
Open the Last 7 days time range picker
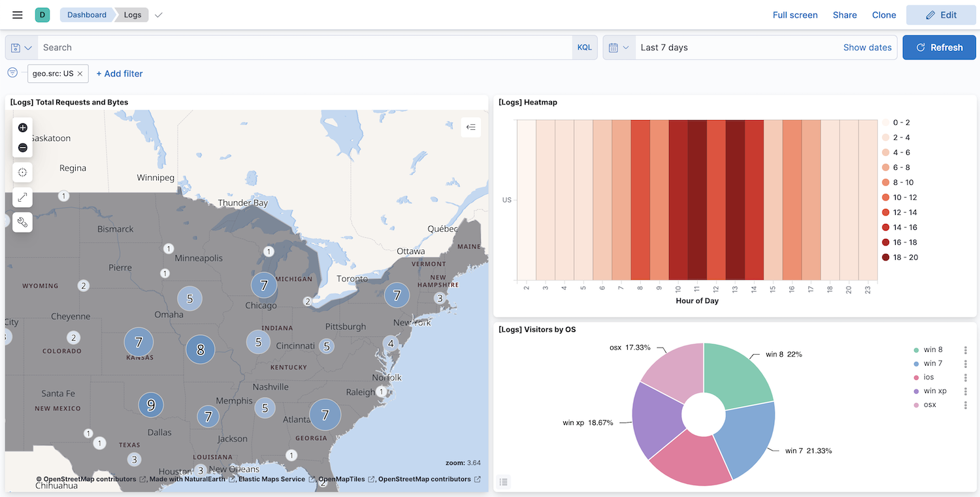(x=664, y=47)
